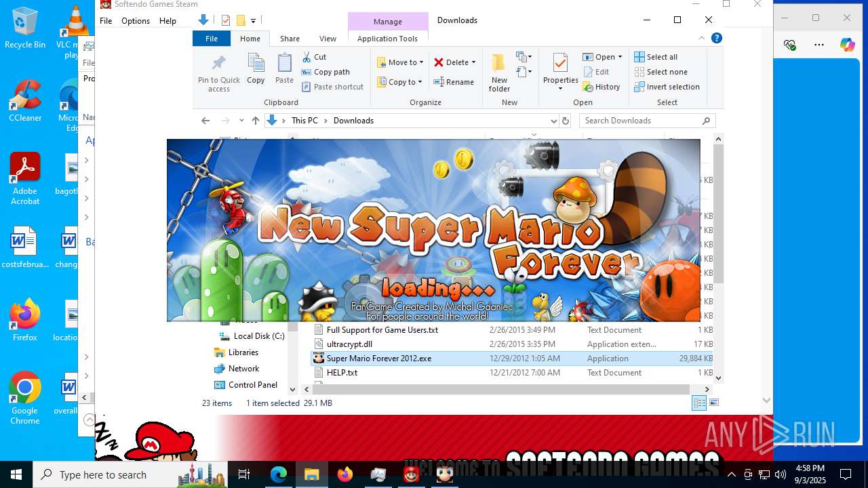This screenshot has width=868, height=488.
Task: Click Invert selection
Action: tap(667, 87)
